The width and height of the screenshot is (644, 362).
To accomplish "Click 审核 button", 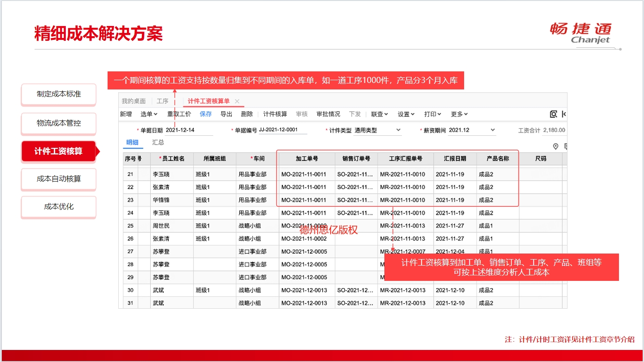I will point(301,114).
